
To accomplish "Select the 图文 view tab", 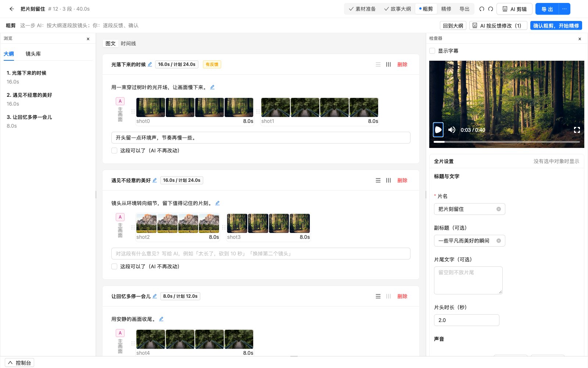I will coord(111,43).
